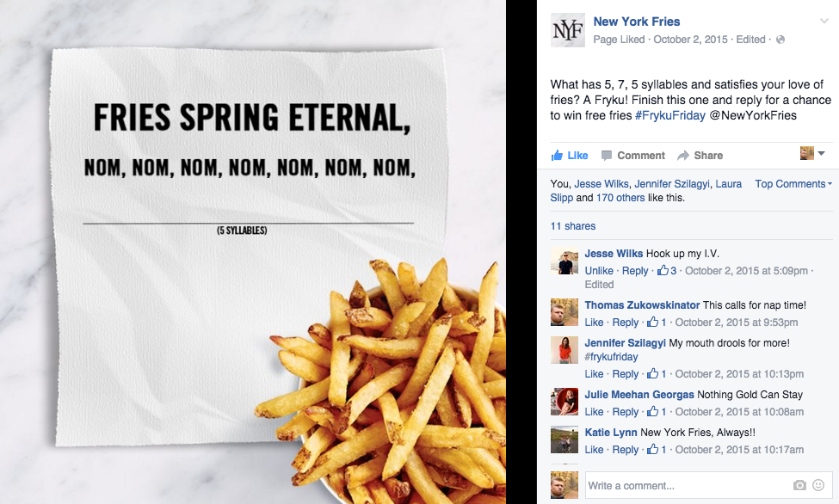Unlike Jesse Wilks' comment
The height and width of the screenshot is (504, 839).
[599, 271]
